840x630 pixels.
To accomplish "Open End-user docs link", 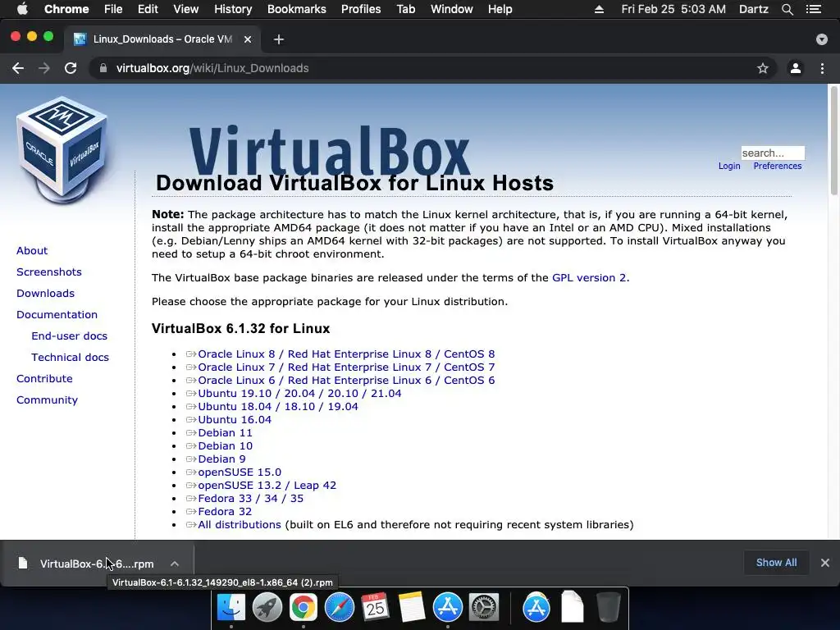I will tap(69, 336).
